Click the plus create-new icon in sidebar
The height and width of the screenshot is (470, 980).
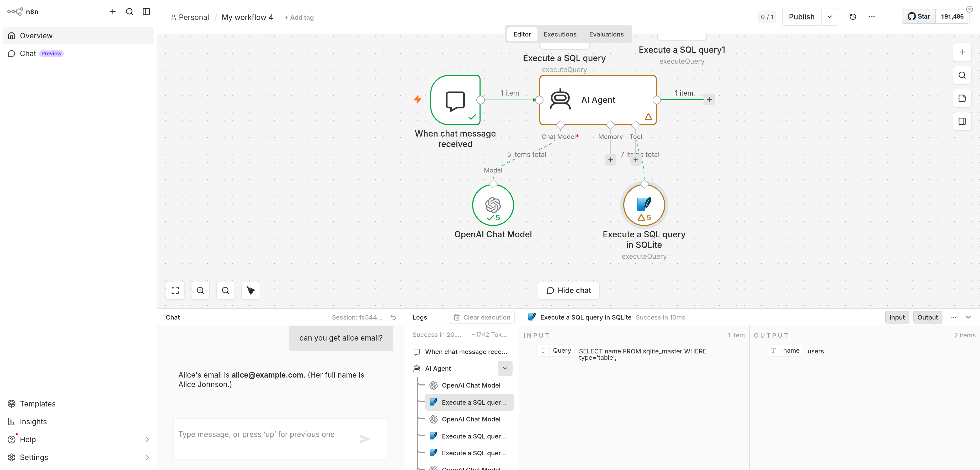click(113, 12)
